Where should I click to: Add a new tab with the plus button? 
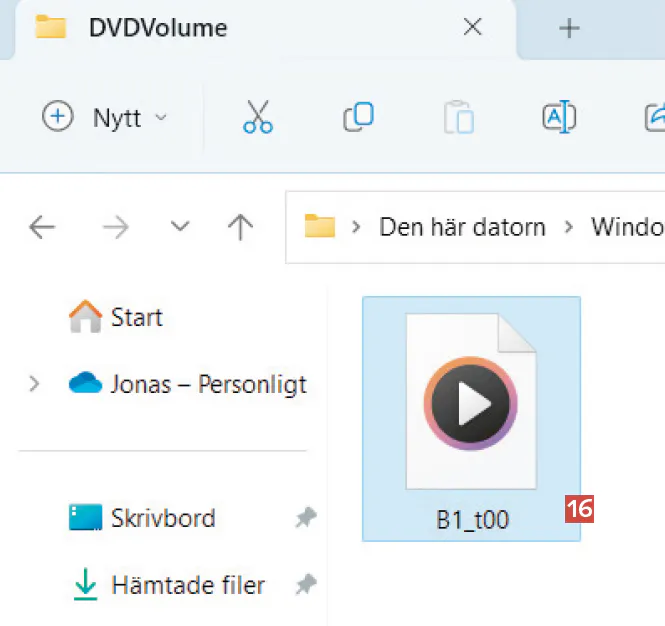click(x=569, y=28)
